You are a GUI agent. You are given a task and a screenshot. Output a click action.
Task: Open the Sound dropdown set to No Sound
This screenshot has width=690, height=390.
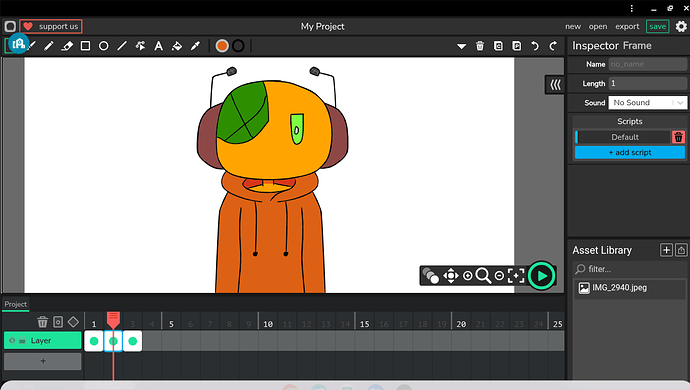pyautogui.click(x=647, y=103)
